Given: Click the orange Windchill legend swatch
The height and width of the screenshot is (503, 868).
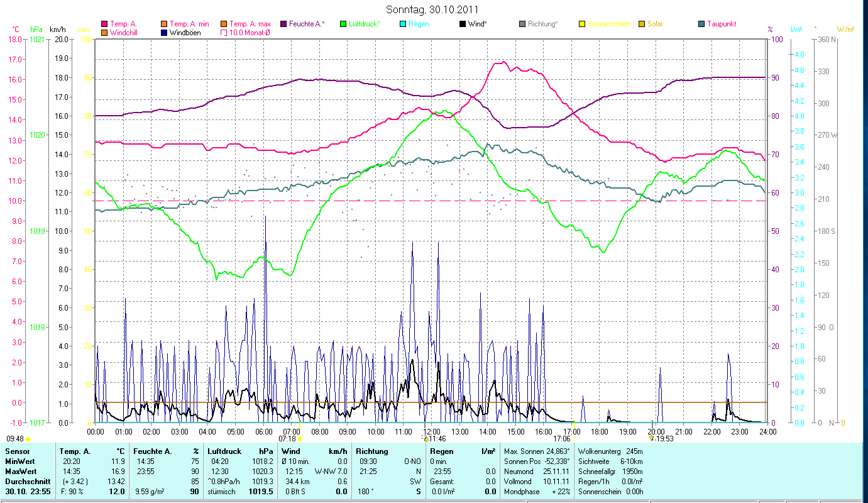Looking at the screenshot, I should 104,32.
